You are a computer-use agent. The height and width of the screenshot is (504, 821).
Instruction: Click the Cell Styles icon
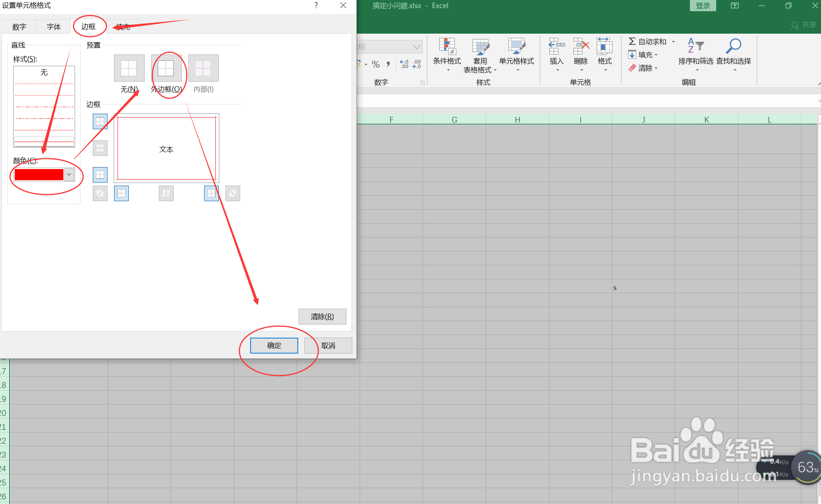516,46
